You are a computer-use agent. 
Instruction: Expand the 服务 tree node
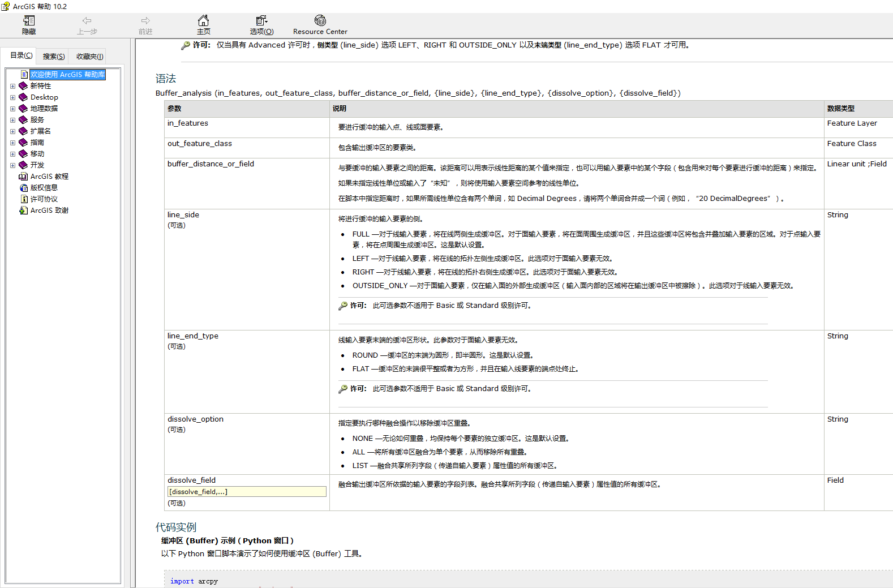click(x=12, y=120)
